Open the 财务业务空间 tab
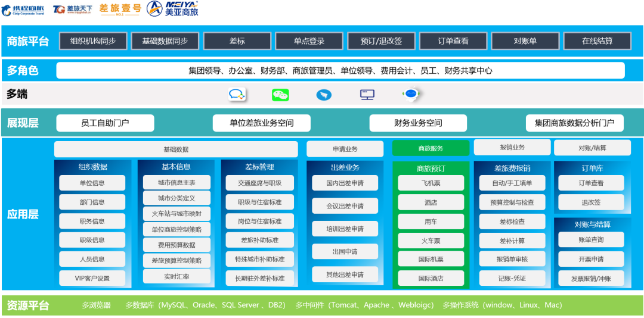This screenshot has width=644, height=318. [x=418, y=123]
